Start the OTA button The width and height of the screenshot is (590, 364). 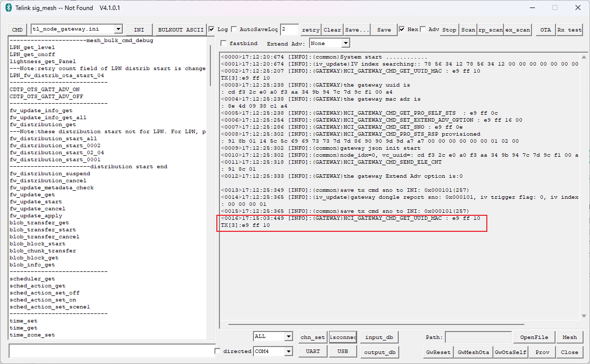(x=545, y=30)
